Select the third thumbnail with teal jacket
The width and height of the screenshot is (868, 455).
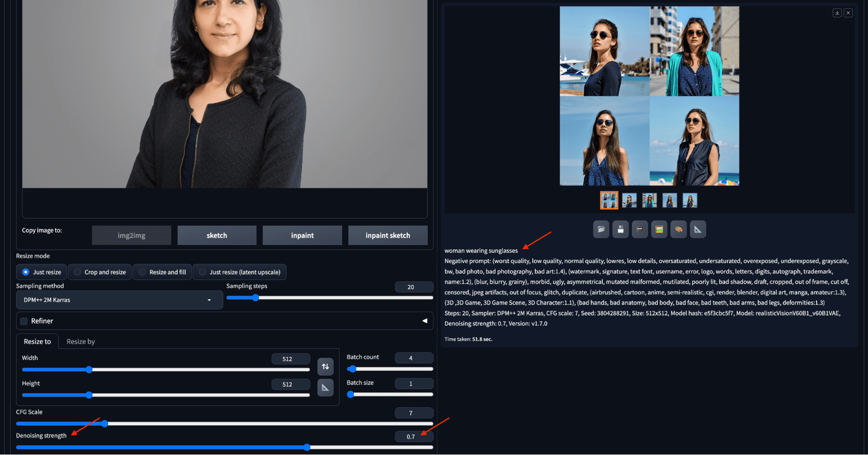pyautogui.click(x=650, y=200)
